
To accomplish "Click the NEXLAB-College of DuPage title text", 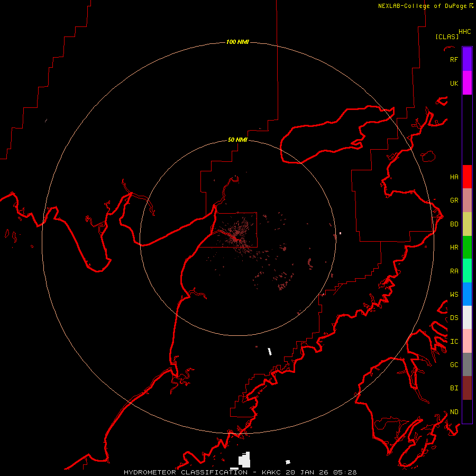I will (422, 6).
